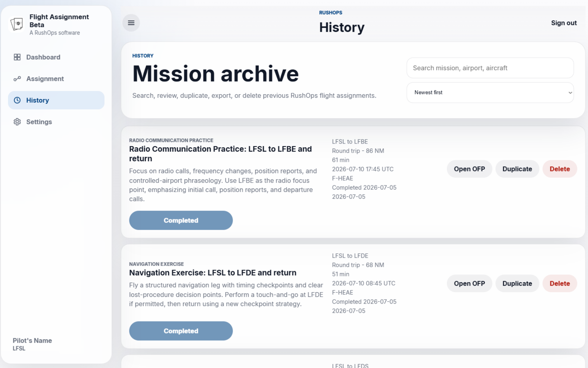
Task: Click the '51 min' duration text
Action: coord(341,274)
